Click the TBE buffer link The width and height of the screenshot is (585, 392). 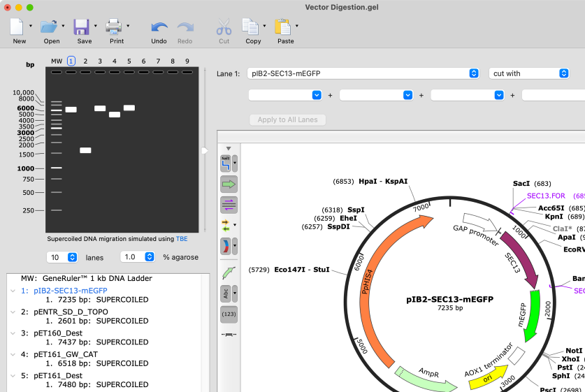[x=182, y=239]
